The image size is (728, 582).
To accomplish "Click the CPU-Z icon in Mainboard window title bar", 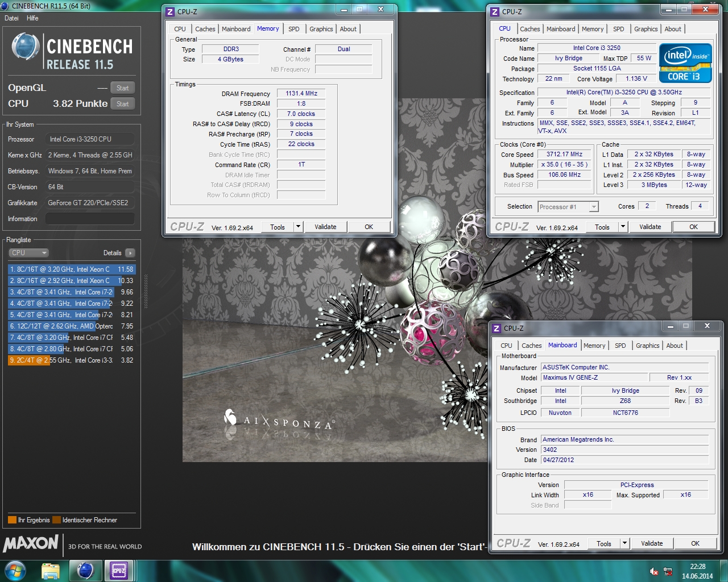I will (x=497, y=328).
